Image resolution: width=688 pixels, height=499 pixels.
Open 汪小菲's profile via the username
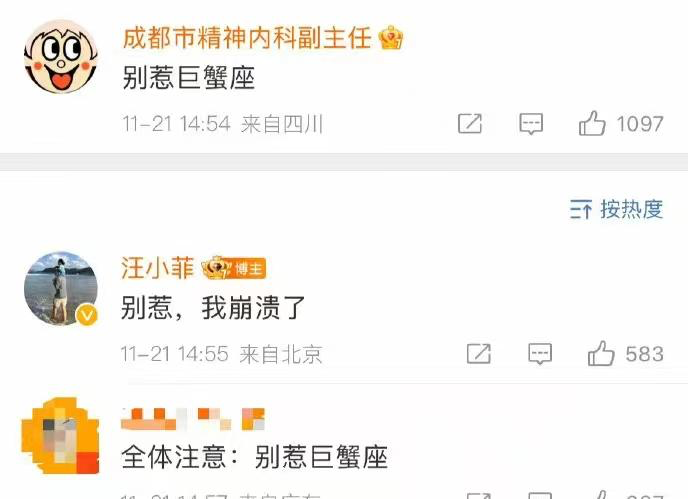pyautogui.click(x=158, y=268)
